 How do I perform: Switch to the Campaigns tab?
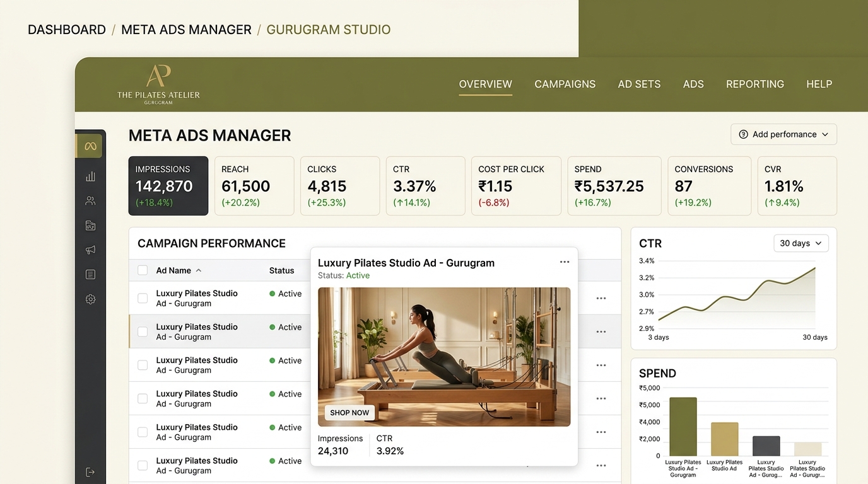(x=565, y=84)
